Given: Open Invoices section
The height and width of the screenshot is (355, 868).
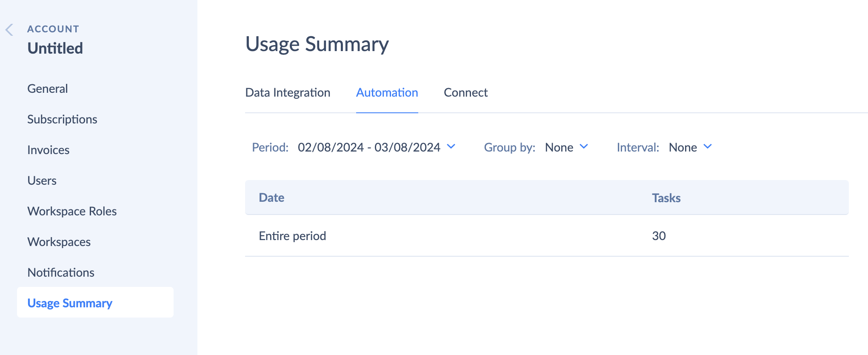Looking at the screenshot, I should click(49, 150).
